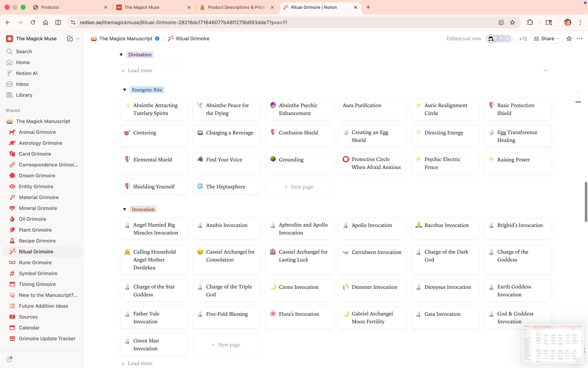The image size is (588, 368).
Task: Switch to Product Descriptions & Pricing tab
Action: tap(237, 7)
